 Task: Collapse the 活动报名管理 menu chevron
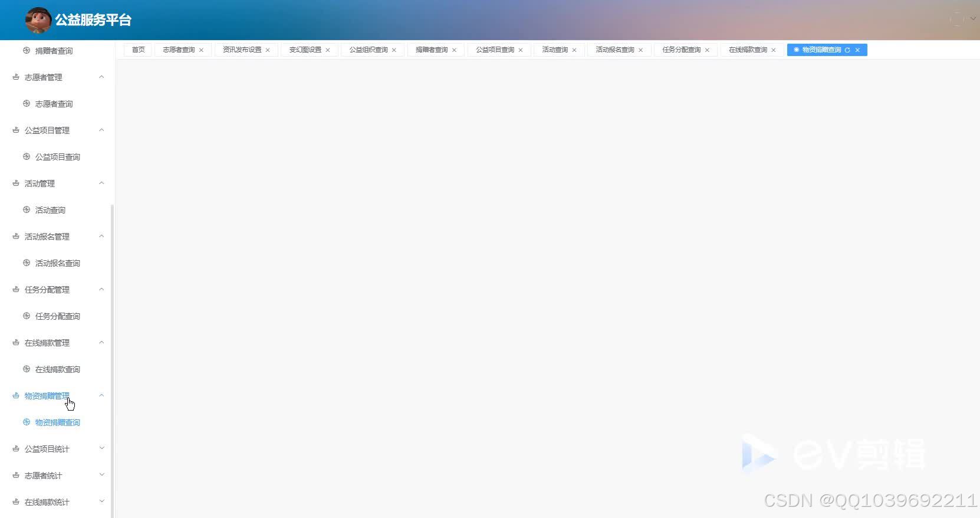(101, 236)
